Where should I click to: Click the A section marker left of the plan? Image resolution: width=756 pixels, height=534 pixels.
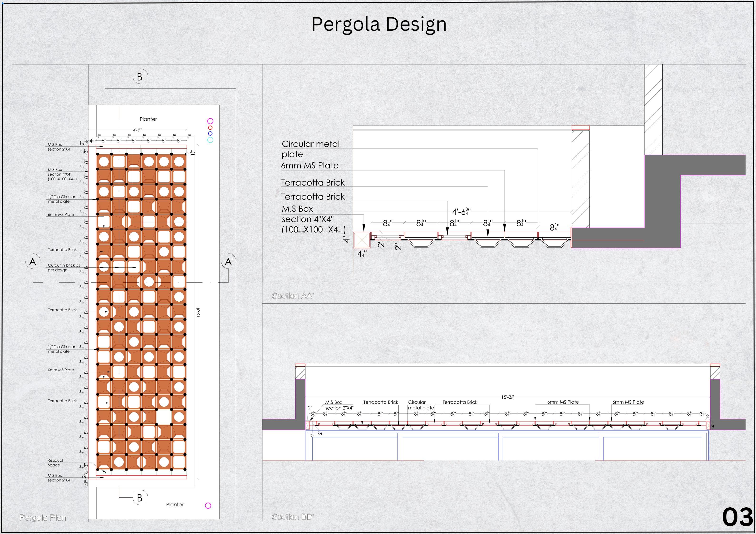33,262
